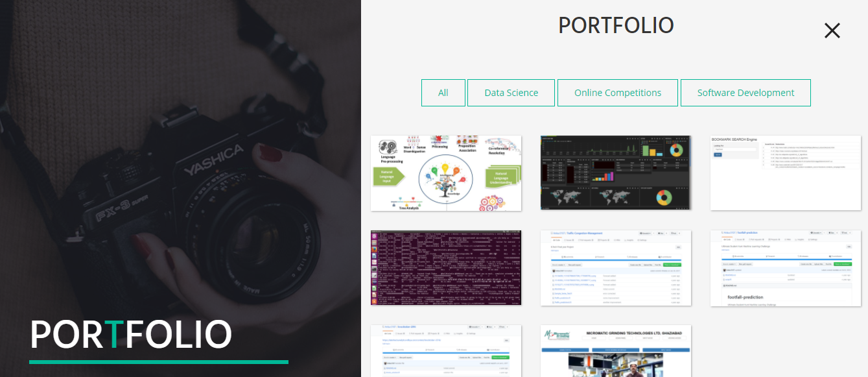
Task: Show Online Competitions projects
Action: tap(617, 92)
